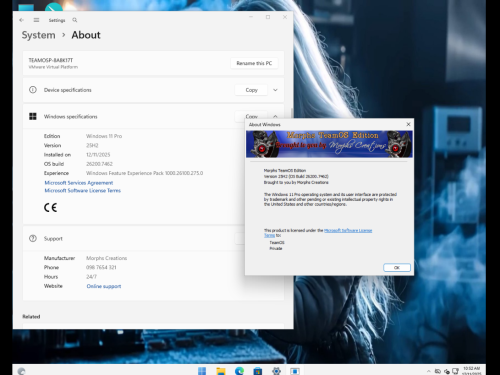Open Microsoft Services Agreement link
Screen dimensions: 500x375
click(79, 183)
